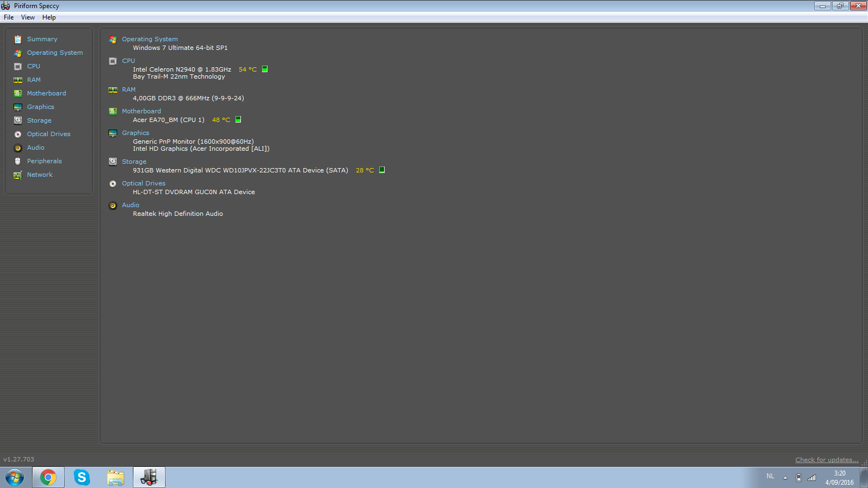Click the RAM icon in summary pane

click(113, 89)
